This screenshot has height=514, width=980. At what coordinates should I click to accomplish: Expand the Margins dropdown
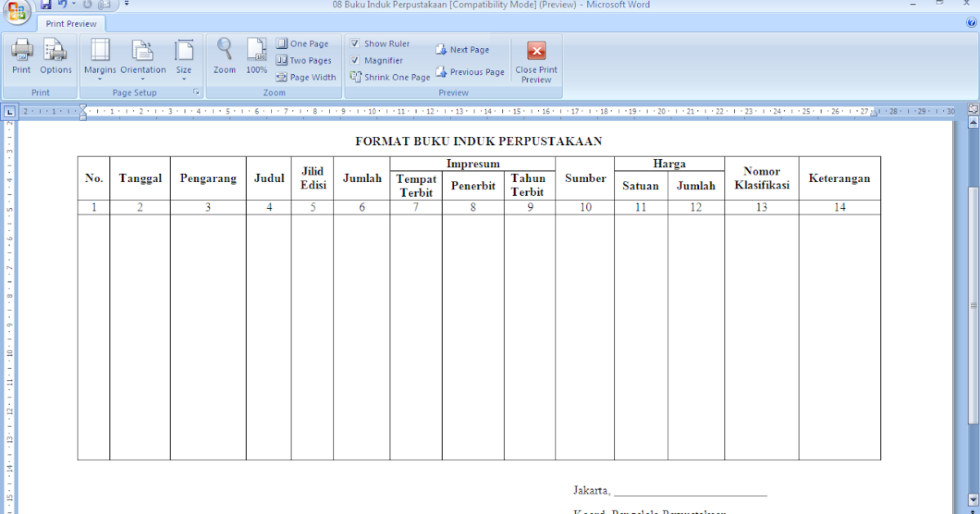pyautogui.click(x=100, y=60)
